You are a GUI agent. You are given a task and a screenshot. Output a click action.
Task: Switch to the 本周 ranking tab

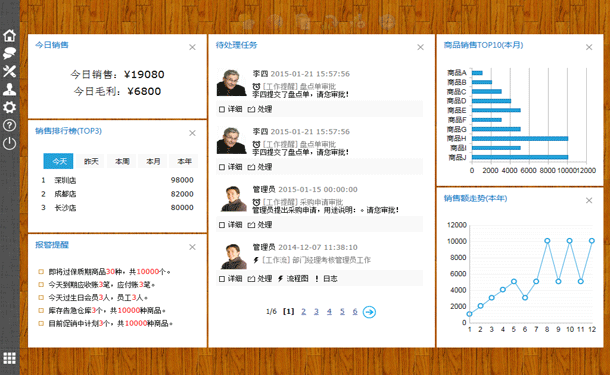click(122, 161)
